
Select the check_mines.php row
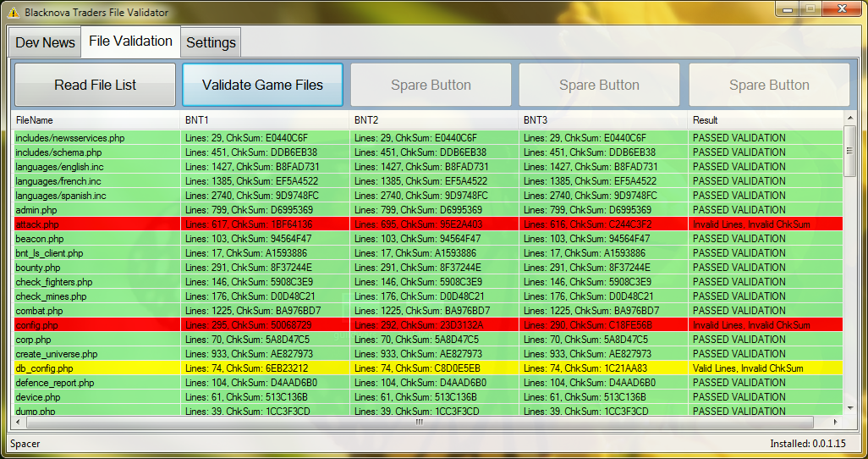tap(427, 296)
